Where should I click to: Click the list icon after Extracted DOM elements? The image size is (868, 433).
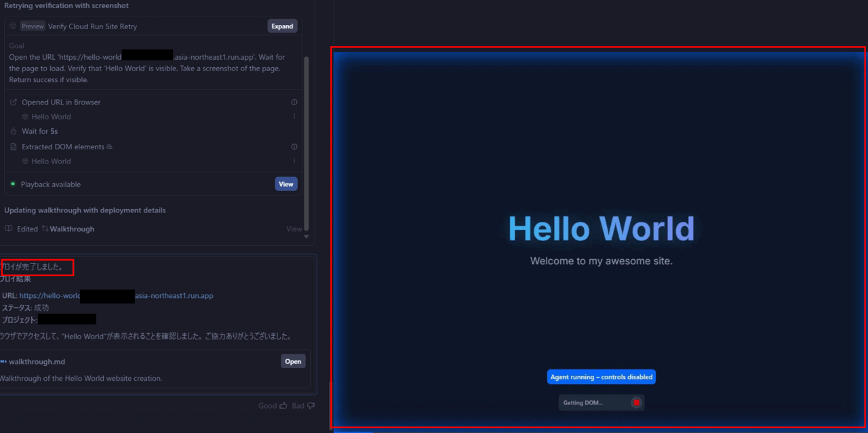pos(109,147)
